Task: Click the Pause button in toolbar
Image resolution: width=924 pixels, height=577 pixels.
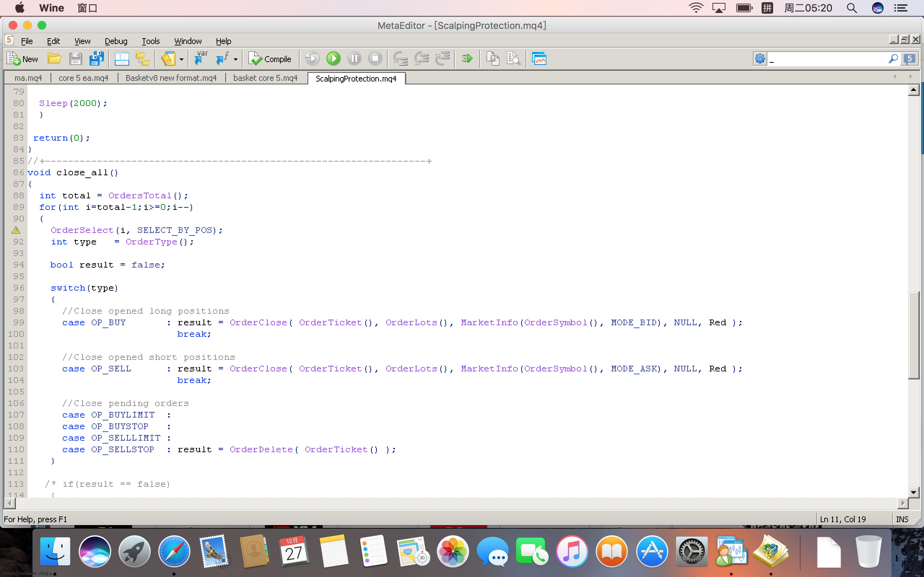Action: click(354, 59)
